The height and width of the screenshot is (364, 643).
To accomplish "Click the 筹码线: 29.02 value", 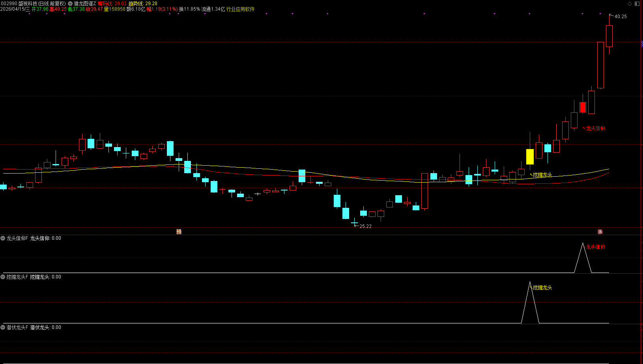I will pos(112,4).
